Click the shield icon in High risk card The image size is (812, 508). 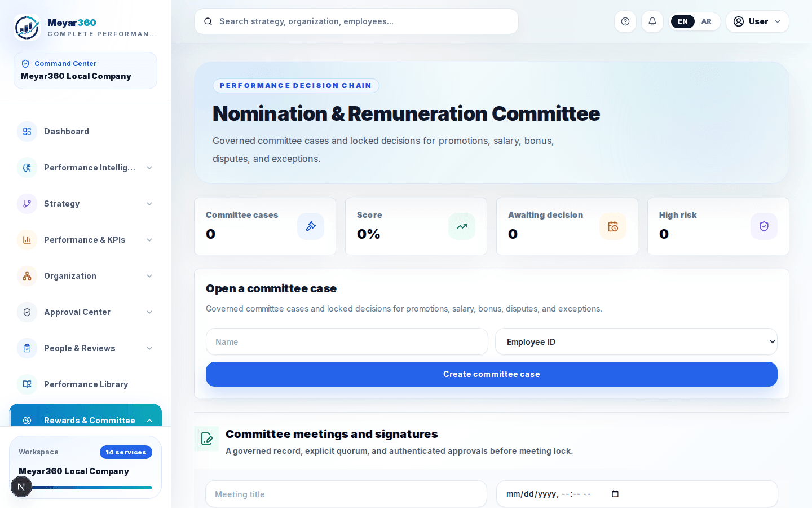[x=764, y=226]
